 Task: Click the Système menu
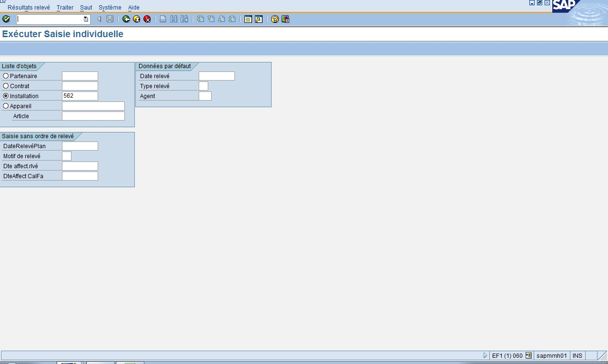[110, 8]
